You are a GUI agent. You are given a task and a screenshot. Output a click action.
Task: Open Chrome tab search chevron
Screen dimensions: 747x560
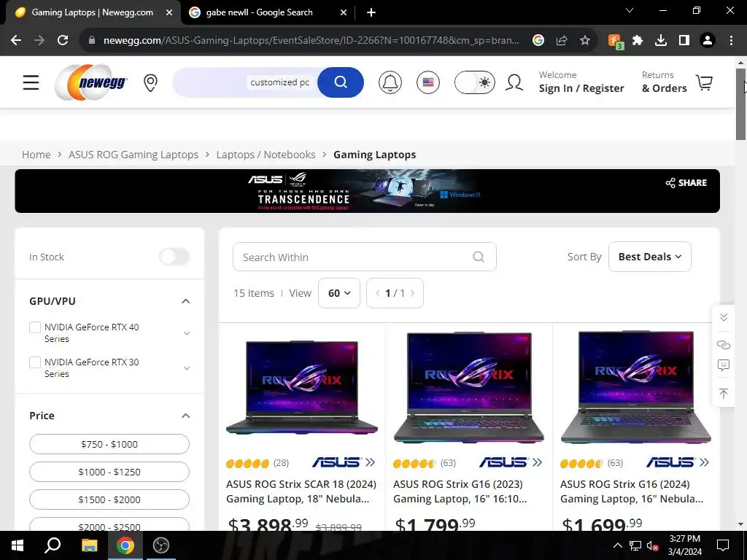(630, 10)
